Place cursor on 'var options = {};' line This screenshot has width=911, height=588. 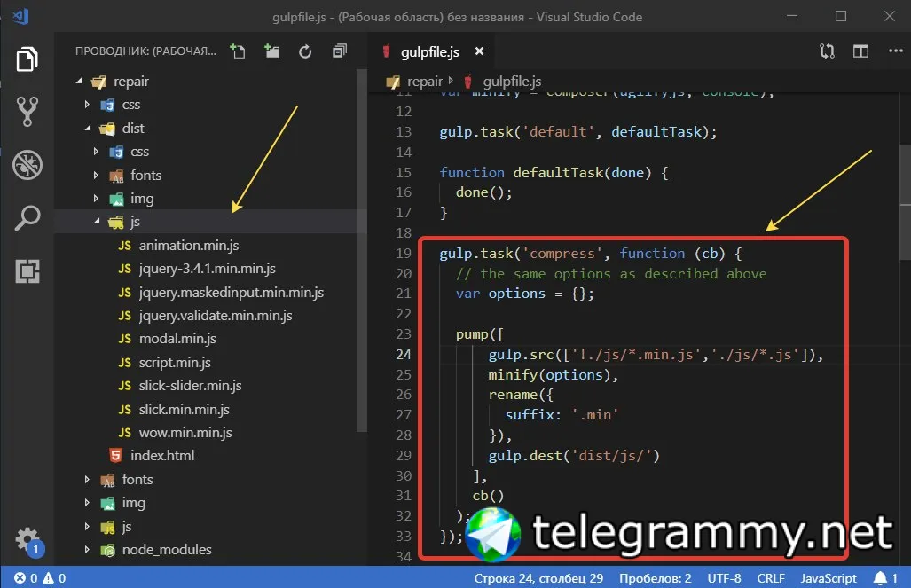pyautogui.click(x=524, y=294)
